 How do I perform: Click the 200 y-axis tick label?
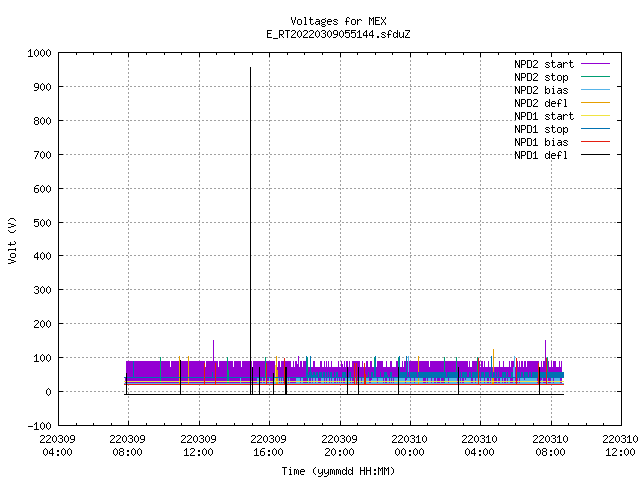42,324
